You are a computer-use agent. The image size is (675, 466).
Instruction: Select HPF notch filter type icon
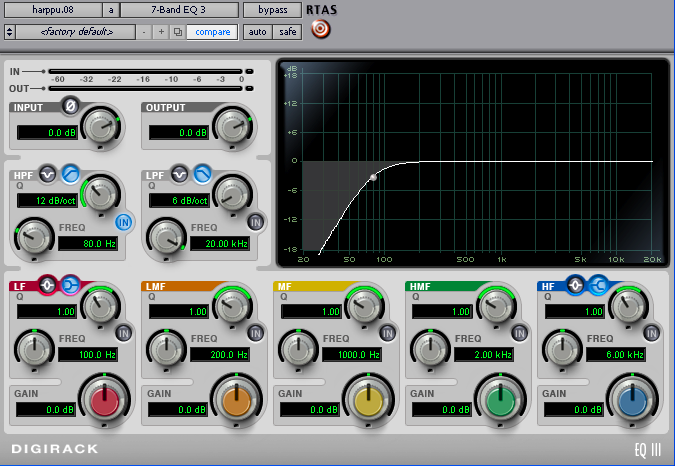48,174
